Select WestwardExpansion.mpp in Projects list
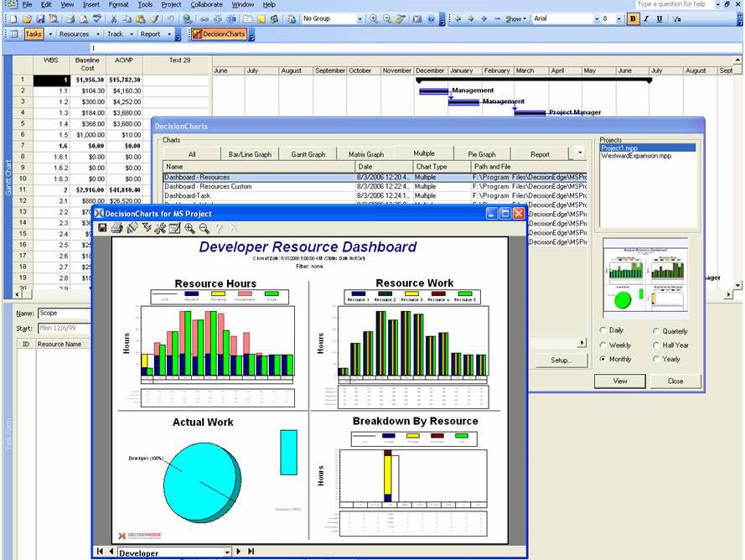 (636, 156)
